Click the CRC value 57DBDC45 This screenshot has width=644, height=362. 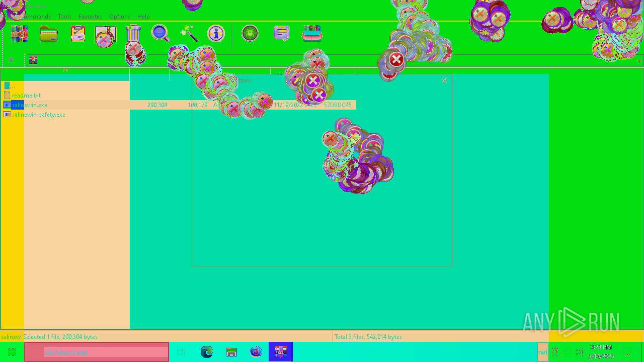(x=338, y=105)
